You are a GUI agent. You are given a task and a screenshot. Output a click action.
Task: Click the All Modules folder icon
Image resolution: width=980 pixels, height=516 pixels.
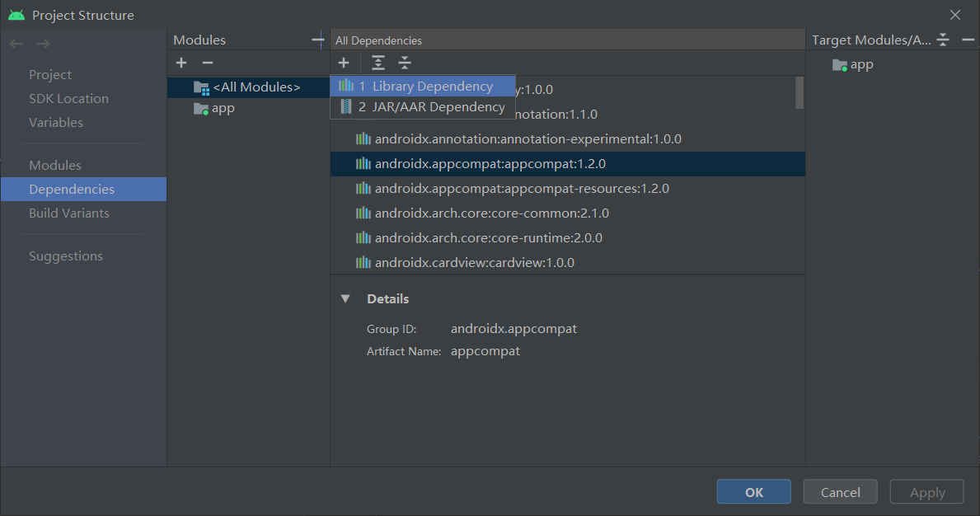201,88
